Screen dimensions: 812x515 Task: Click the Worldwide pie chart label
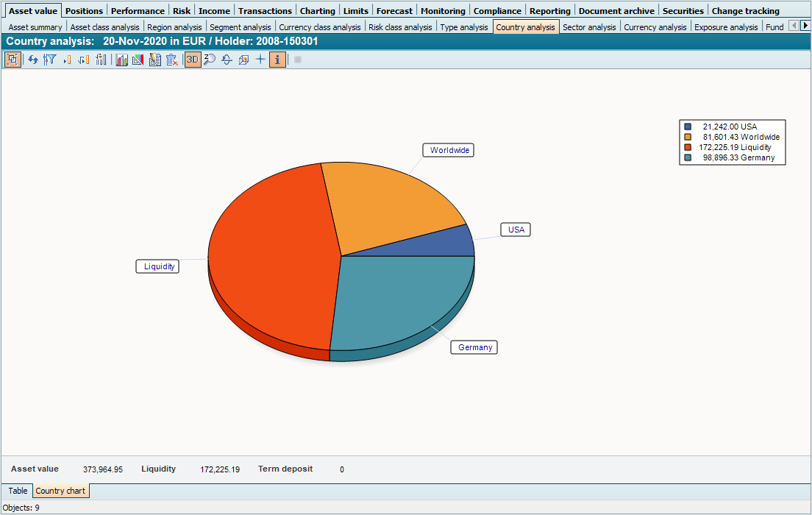pyautogui.click(x=449, y=150)
